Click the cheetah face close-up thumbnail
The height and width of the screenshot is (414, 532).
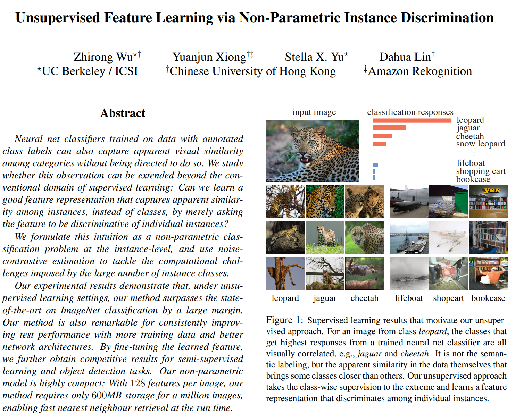(364, 238)
